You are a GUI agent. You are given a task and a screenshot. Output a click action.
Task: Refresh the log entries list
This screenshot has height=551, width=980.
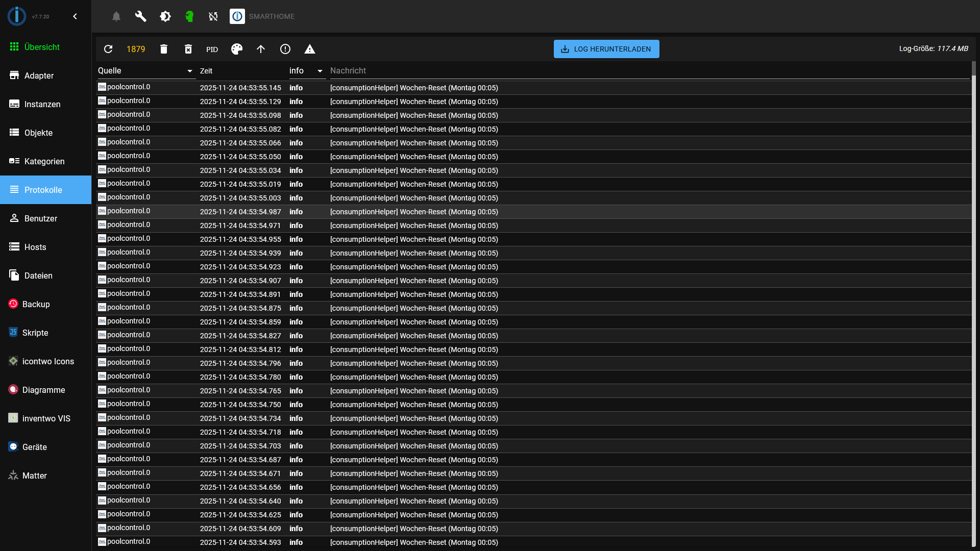click(108, 49)
